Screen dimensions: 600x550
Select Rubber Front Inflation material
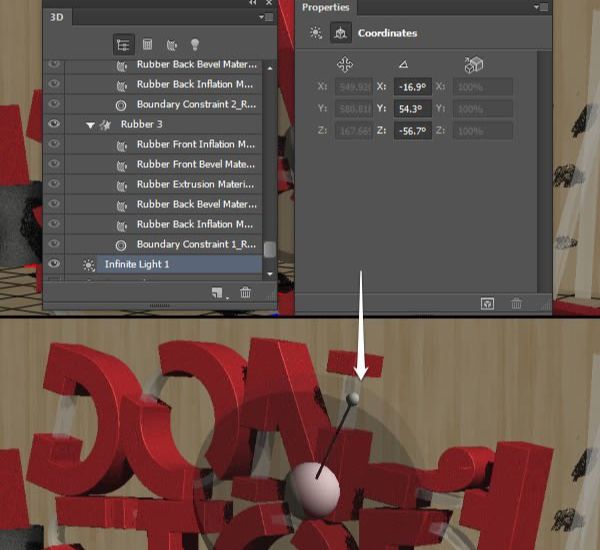pos(196,144)
